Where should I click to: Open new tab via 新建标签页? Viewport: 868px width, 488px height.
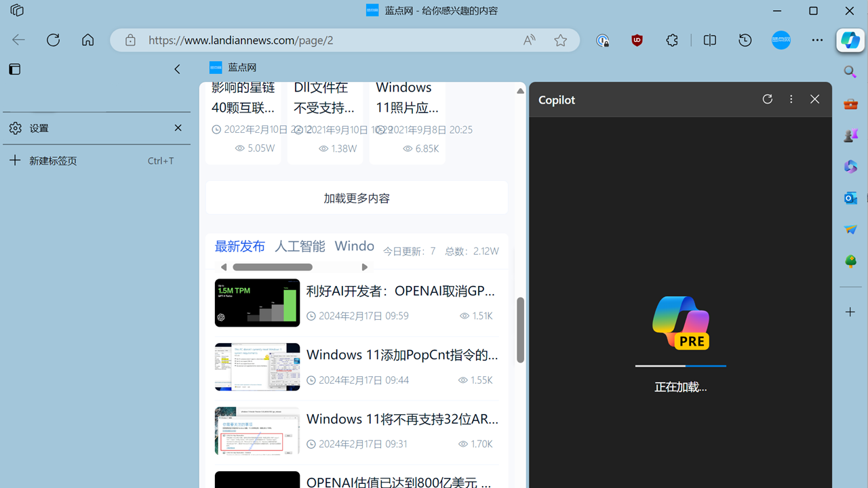53,161
